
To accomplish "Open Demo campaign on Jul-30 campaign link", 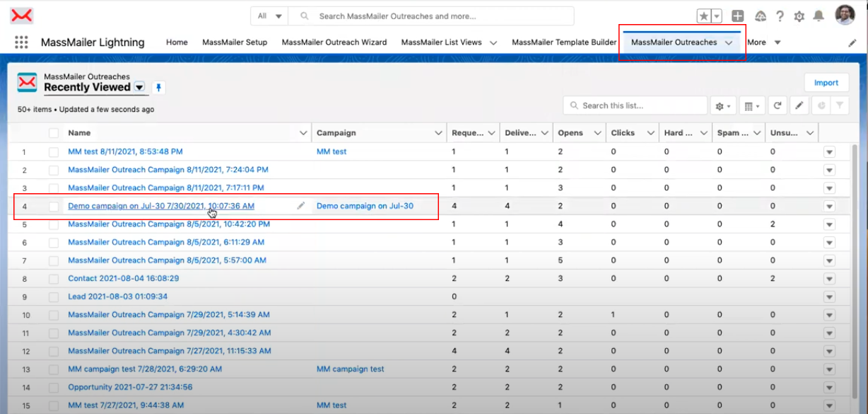I will click(x=365, y=206).
